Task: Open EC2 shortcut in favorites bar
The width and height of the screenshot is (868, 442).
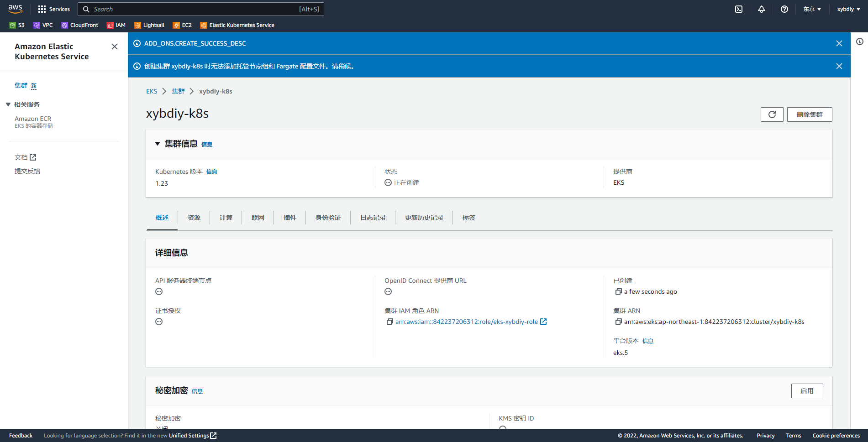Action: pyautogui.click(x=182, y=25)
